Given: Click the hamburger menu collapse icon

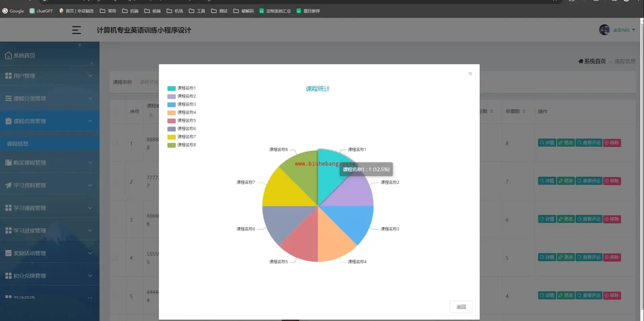Looking at the screenshot, I should click(76, 30).
